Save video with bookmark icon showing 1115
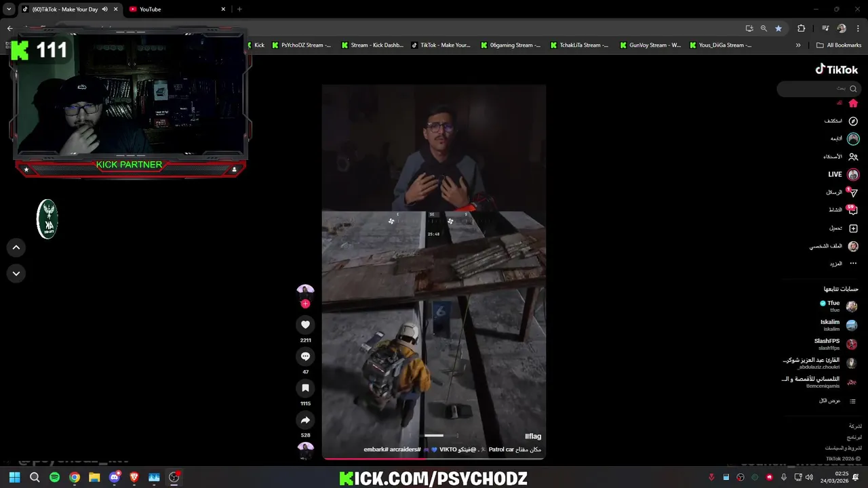Image resolution: width=868 pixels, height=488 pixels. (x=305, y=388)
